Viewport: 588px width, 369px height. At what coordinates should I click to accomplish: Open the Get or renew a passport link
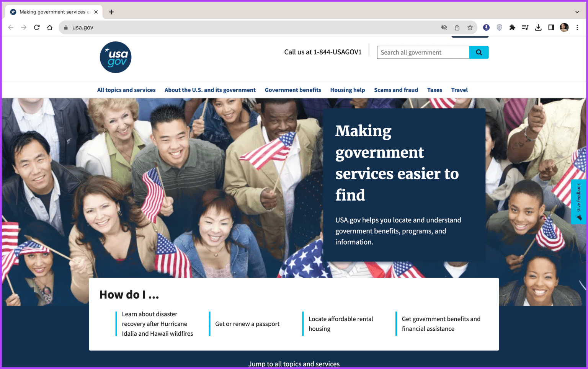[247, 324]
